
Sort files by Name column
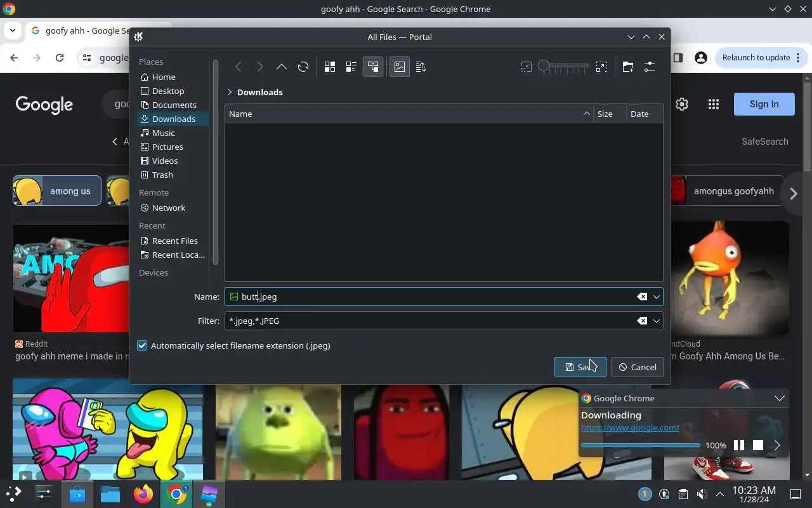click(x=409, y=114)
